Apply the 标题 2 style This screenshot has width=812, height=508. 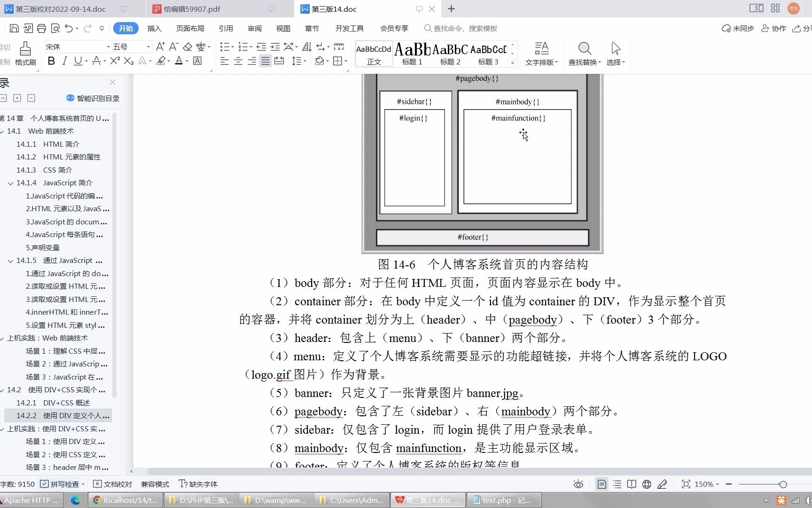click(450, 53)
